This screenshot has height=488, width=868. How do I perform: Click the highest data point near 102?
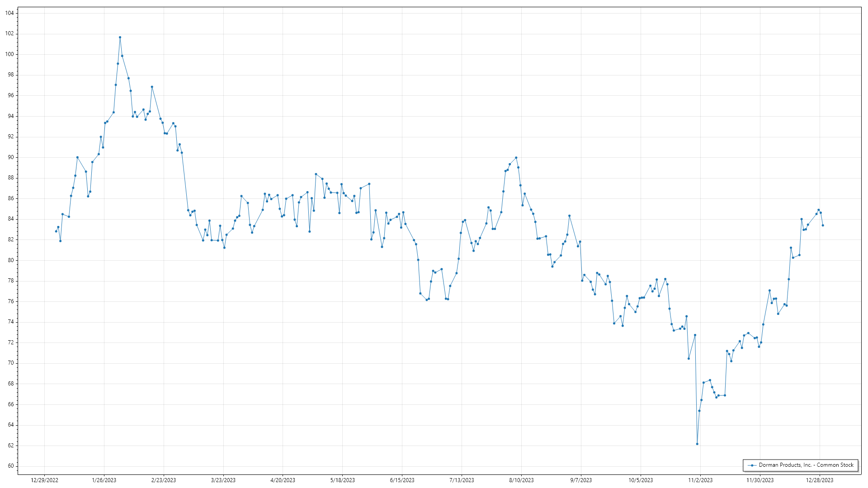click(120, 38)
